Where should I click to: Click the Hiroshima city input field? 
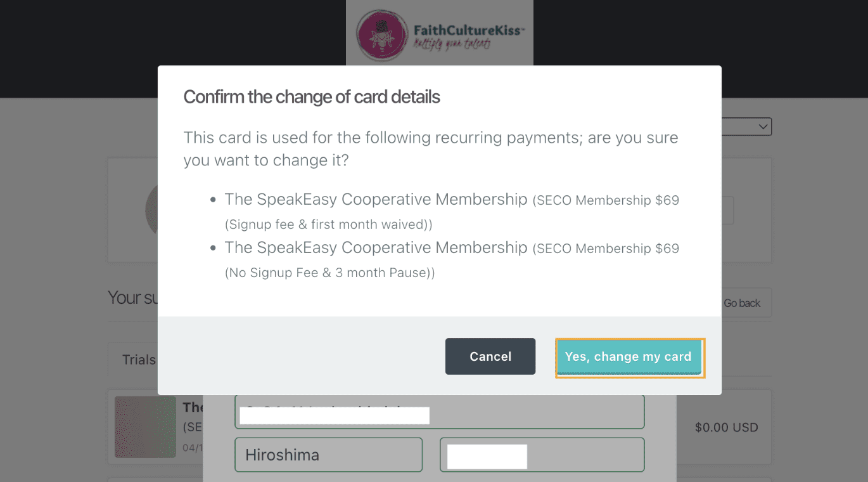(x=328, y=455)
